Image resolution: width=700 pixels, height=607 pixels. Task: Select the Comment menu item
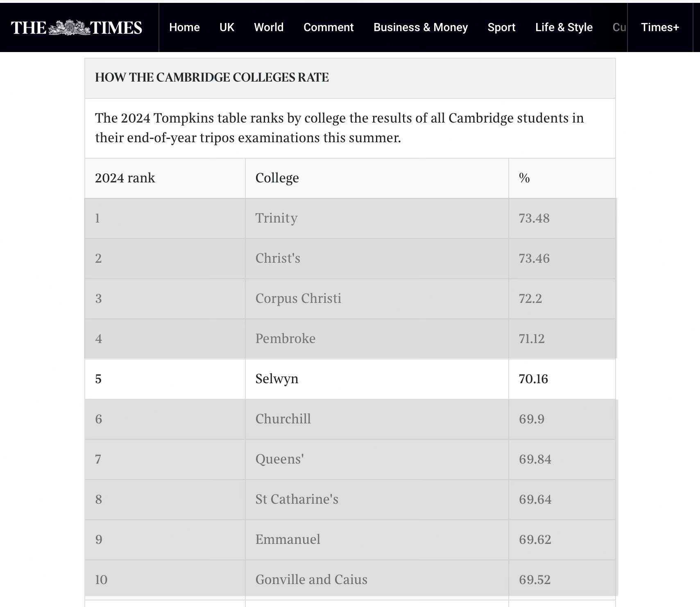coord(328,27)
